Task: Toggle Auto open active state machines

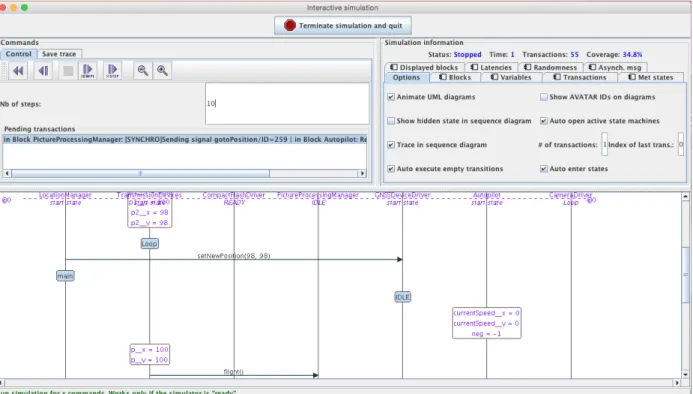Action: pyautogui.click(x=544, y=121)
